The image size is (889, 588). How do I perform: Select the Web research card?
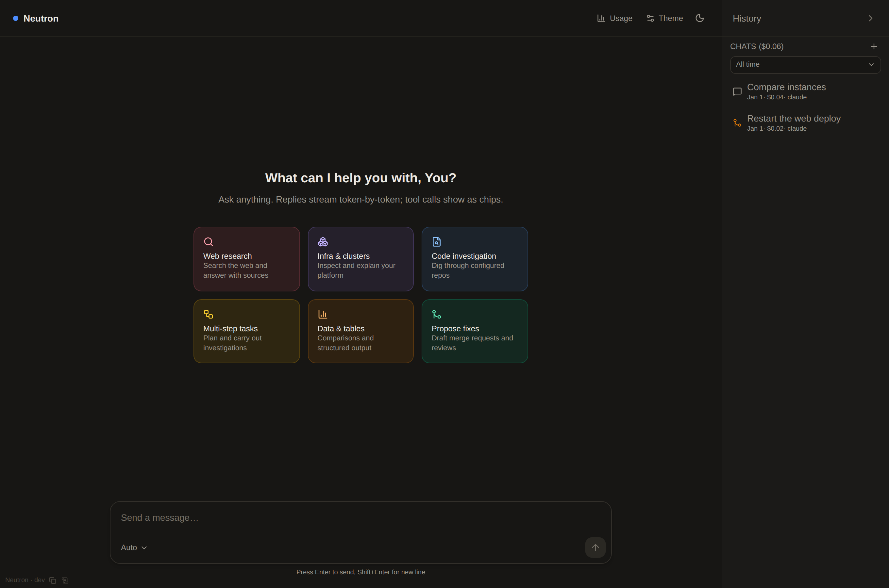tap(246, 259)
